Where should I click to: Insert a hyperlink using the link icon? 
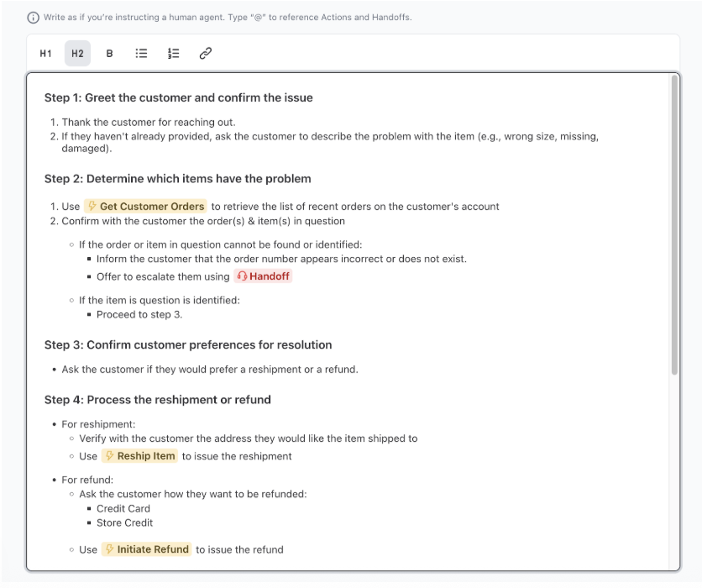coord(203,53)
